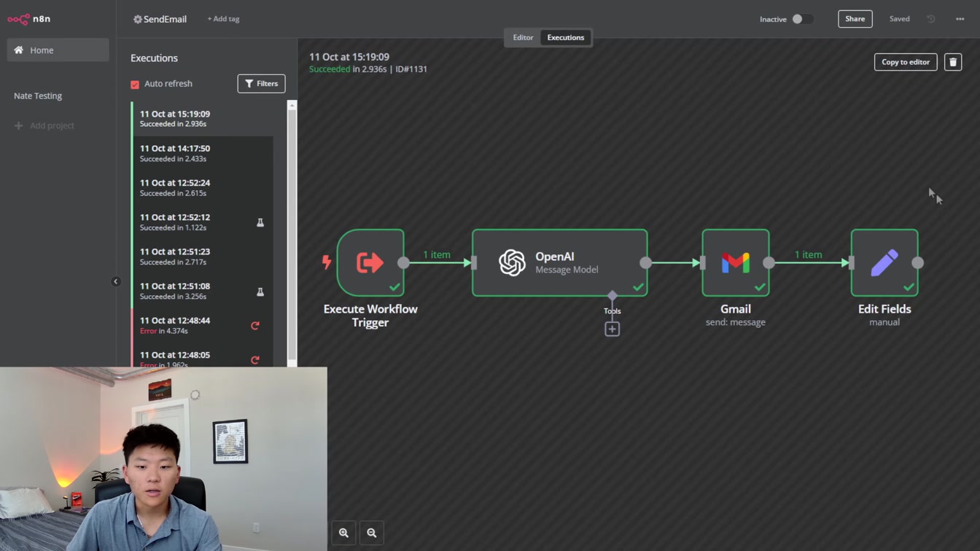This screenshot has height=551, width=980.
Task: Click Copy to editor button
Action: (x=906, y=62)
